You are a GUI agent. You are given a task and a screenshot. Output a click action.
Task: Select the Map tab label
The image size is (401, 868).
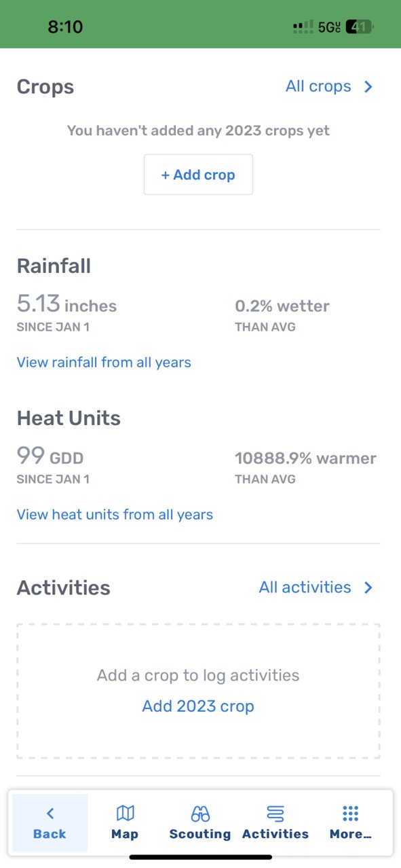(x=125, y=834)
